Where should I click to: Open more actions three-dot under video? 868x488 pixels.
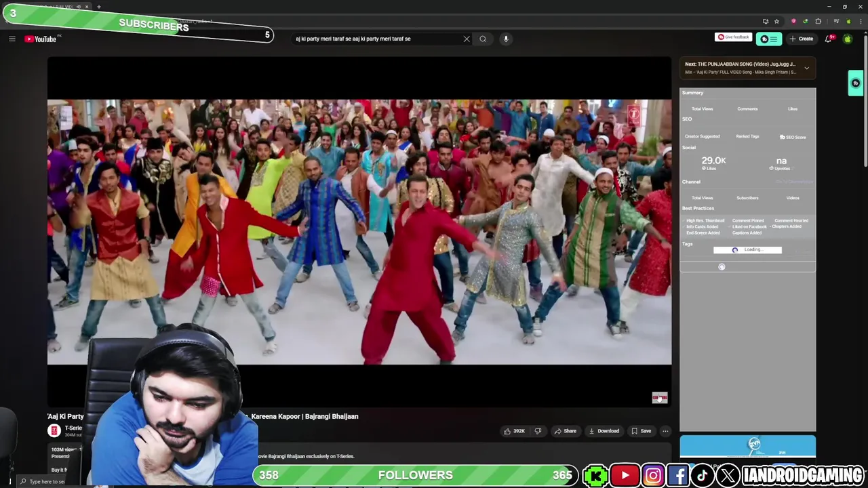click(665, 431)
